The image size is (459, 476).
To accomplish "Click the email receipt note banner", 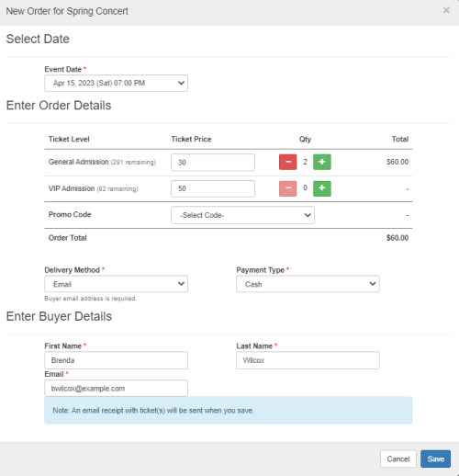I will click(229, 411).
